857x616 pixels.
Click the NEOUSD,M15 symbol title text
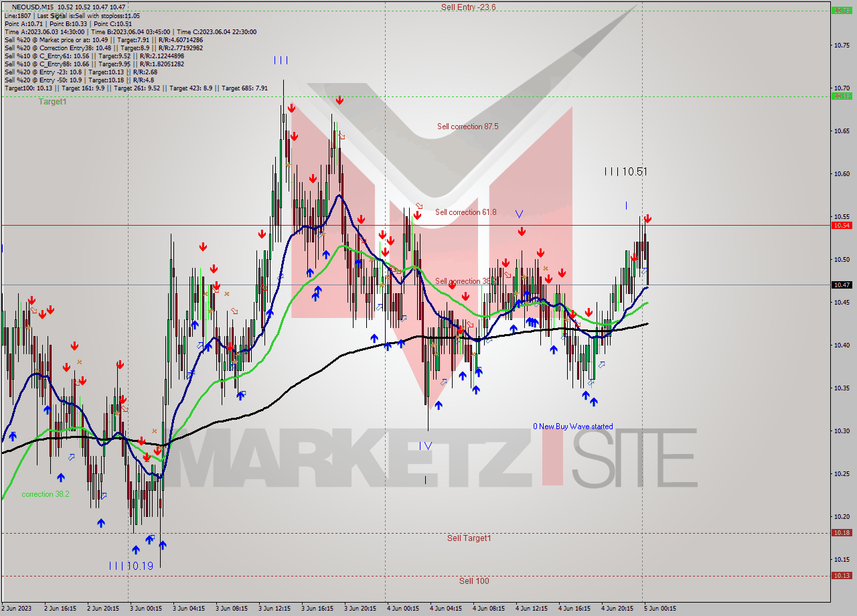[32, 7]
